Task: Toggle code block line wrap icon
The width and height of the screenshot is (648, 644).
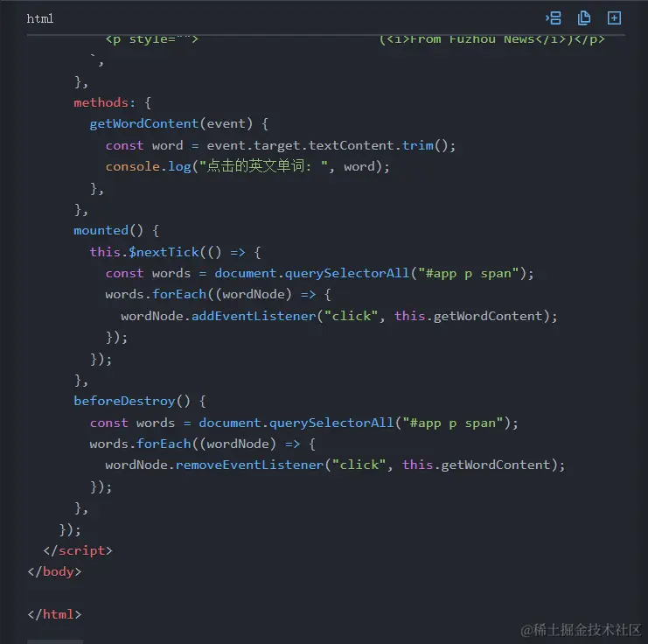Action: [554, 18]
